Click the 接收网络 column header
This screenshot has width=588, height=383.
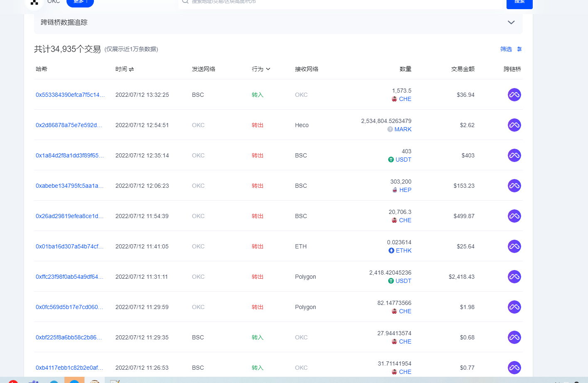(x=307, y=69)
